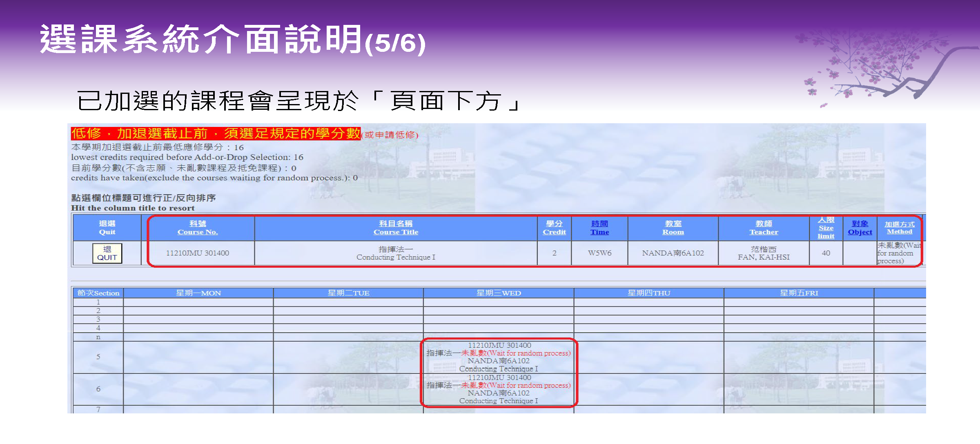
Task: Select the 星期五FRI timetable header
Action: 799,293
